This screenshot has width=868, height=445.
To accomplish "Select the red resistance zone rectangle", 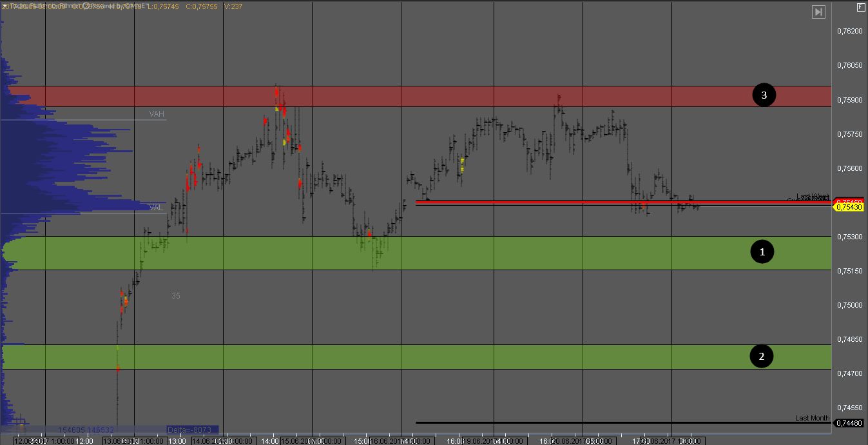I will click(451, 96).
